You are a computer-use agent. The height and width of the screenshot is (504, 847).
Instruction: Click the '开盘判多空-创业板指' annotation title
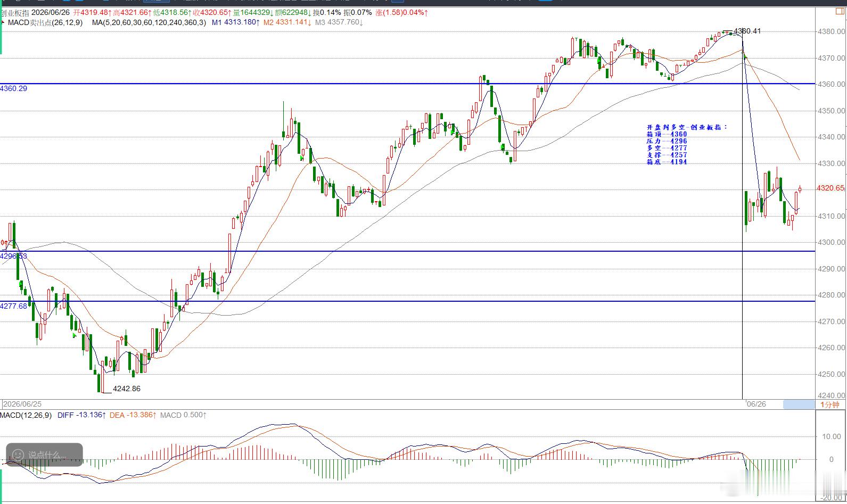(687, 127)
